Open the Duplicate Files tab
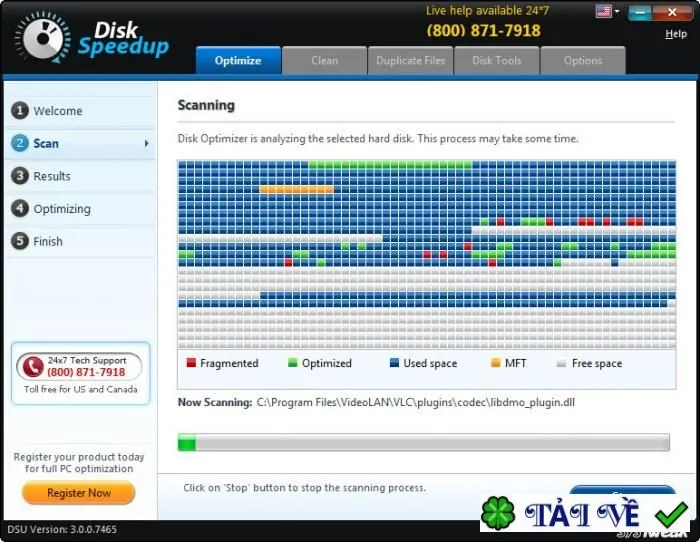 (411, 60)
